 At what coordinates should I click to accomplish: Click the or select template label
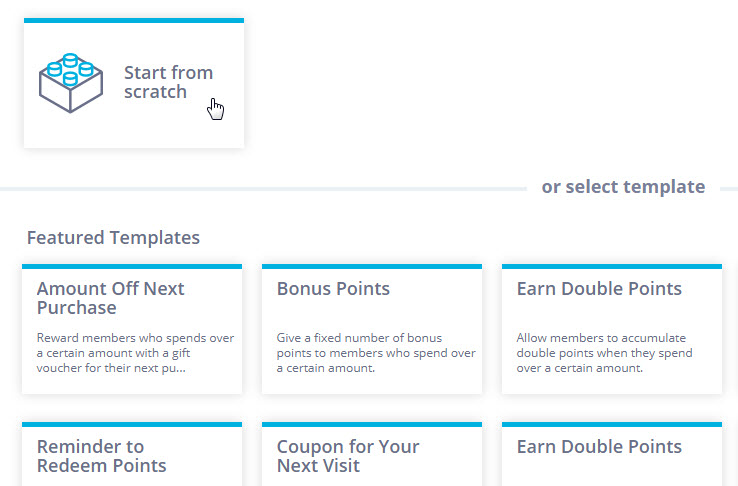tap(623, 187)
